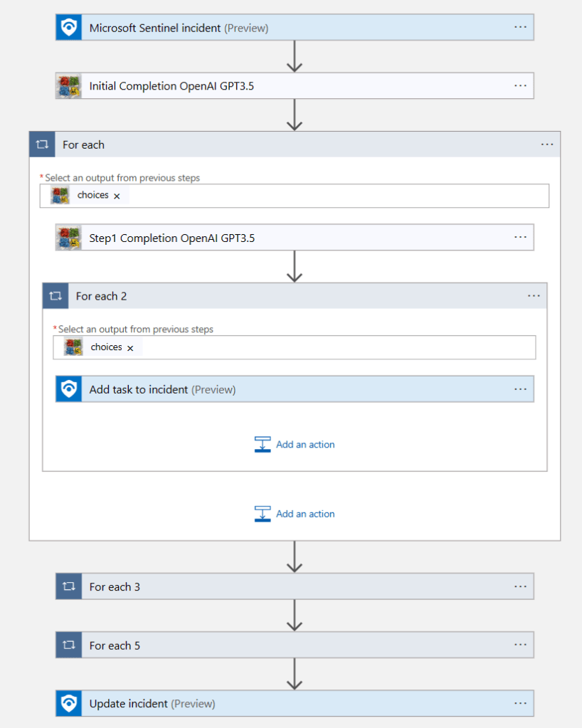Open options menu for Update incident step
This screenshot has width=582, height=728.
coord(520,704)
